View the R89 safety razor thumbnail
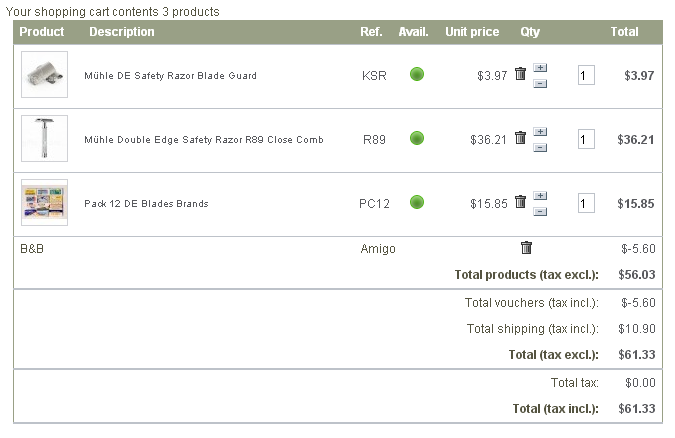Screen dimensions: 675x438 click(x=44, y=138)
